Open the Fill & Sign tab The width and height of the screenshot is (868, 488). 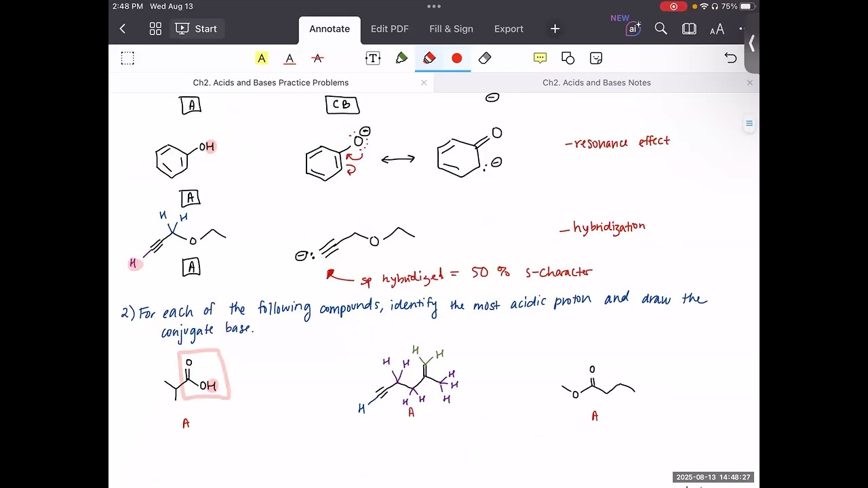[451, 28]
